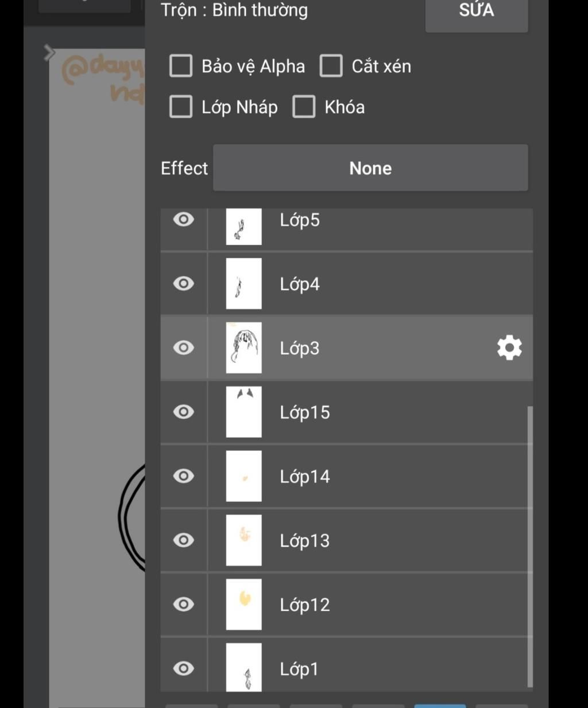Check the Lớp Nháp option
The width and height of the screenshot is (588, 708).
(x=181, y=107)
